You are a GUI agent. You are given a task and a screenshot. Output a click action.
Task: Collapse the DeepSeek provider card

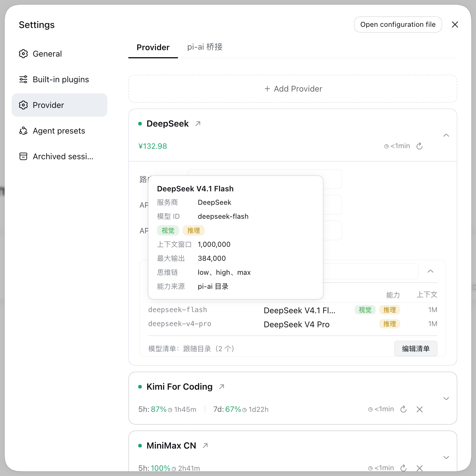click(446, 135)
